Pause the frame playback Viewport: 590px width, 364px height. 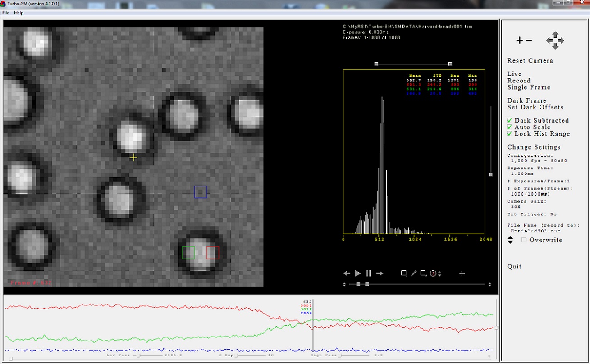click(369, 273)
